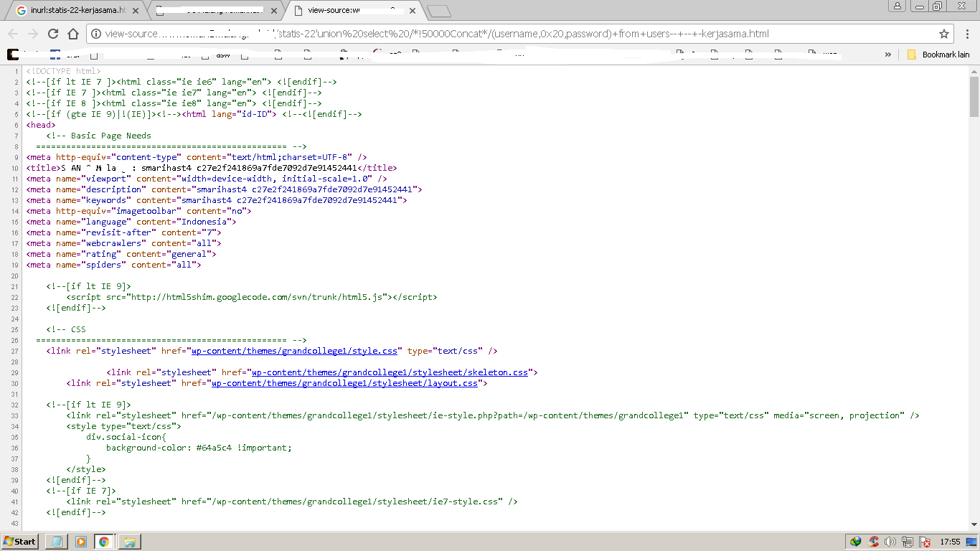Focus the address bar URL field
This screenshot has height=551, width=980.
tap(519, 34)
